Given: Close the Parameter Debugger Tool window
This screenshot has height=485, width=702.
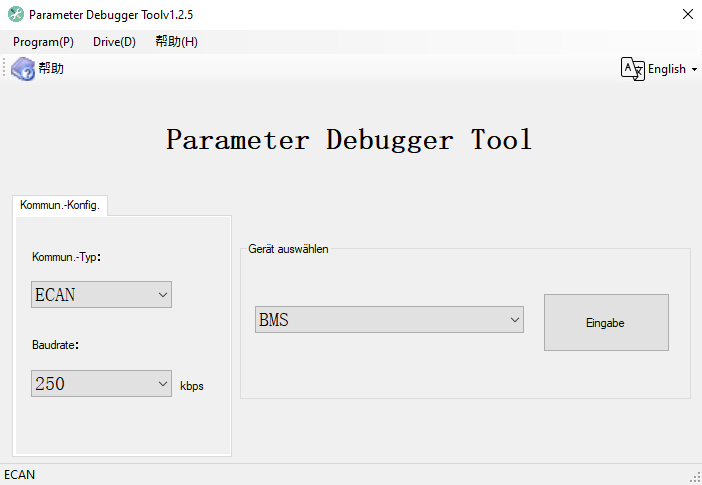Looking at the screenshot, I should 688,14.
